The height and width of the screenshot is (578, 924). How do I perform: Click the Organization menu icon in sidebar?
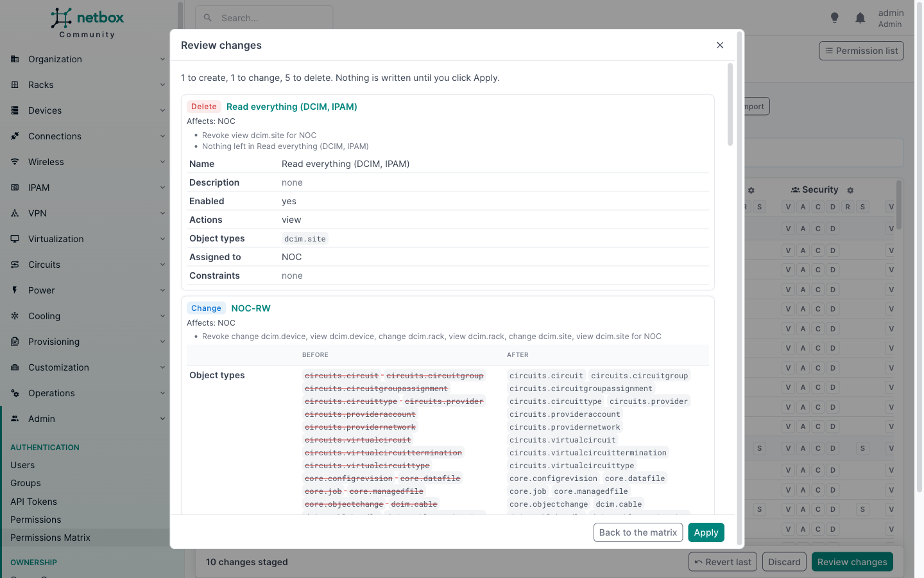(15, 59)
